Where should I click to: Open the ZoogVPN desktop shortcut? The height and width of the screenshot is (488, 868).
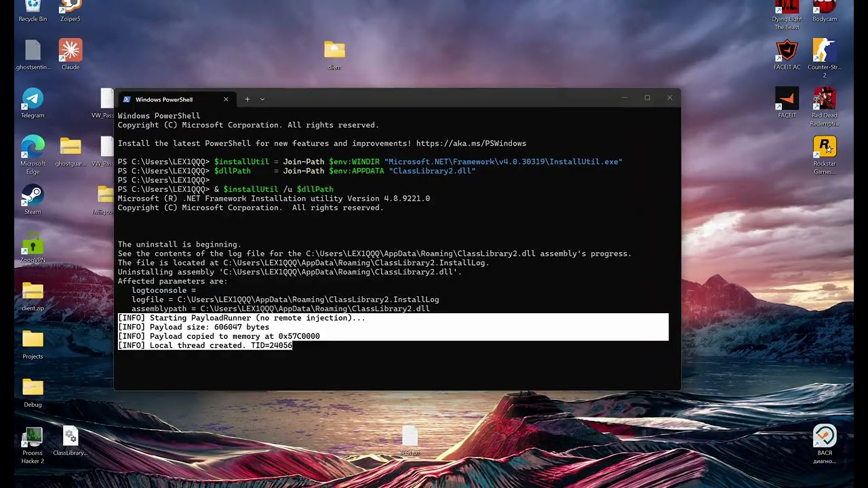pyautogui.click(x=33, y=248)
